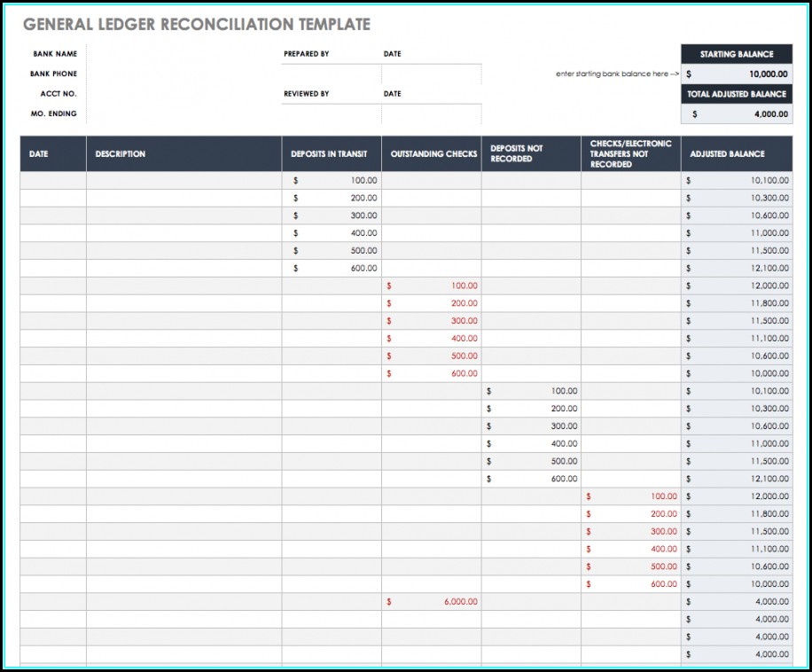
Task: Select the Reviewed By signature field
Action: [x=332, y=113]
